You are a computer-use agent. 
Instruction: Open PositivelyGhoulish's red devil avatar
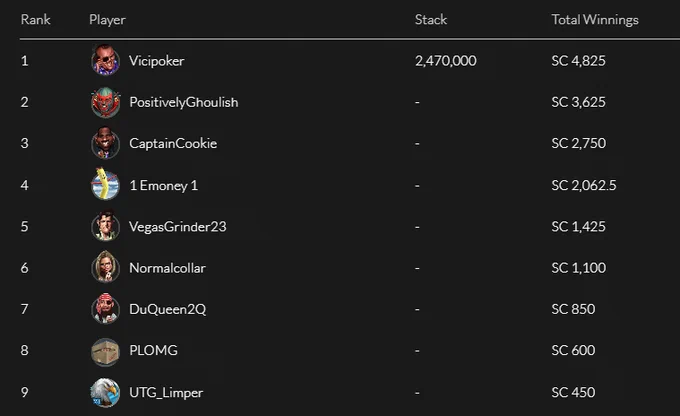click(105, 102)
